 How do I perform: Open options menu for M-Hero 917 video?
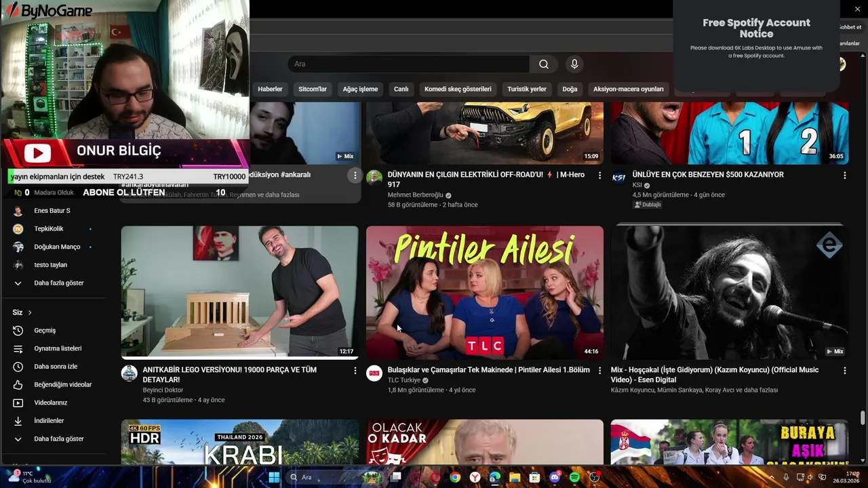599,176
